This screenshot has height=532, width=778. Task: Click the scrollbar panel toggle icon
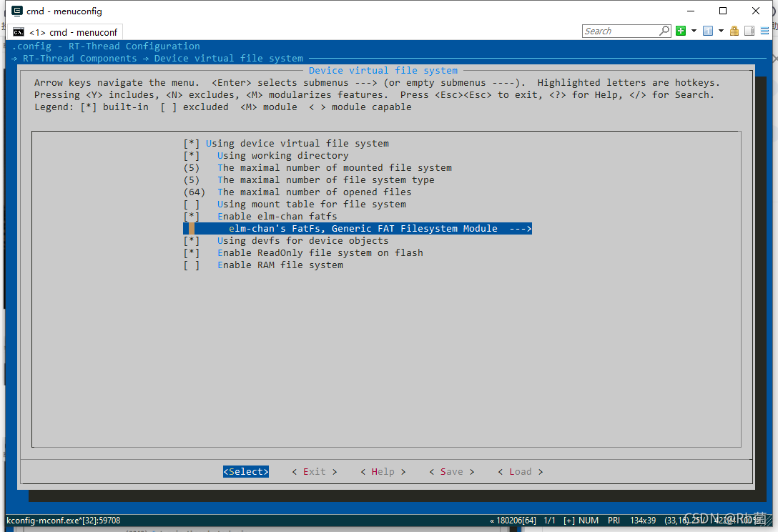[x=749, y=31]
